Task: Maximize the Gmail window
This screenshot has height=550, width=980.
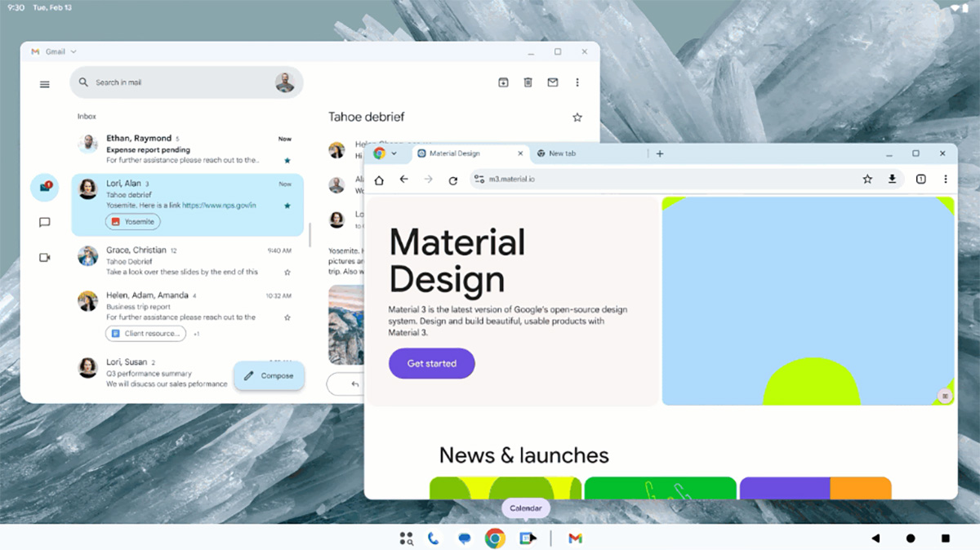Action: [x=558, y=52]
